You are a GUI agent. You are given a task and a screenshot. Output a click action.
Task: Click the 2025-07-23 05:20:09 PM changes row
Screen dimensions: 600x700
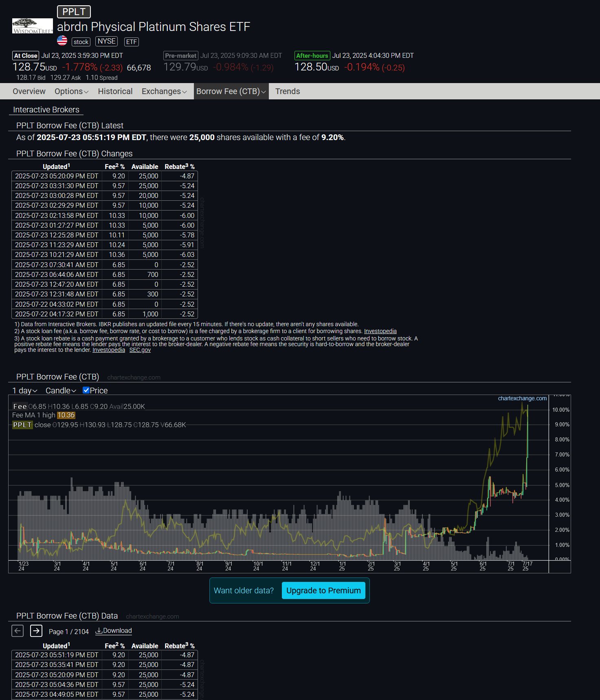click(105, 176)
